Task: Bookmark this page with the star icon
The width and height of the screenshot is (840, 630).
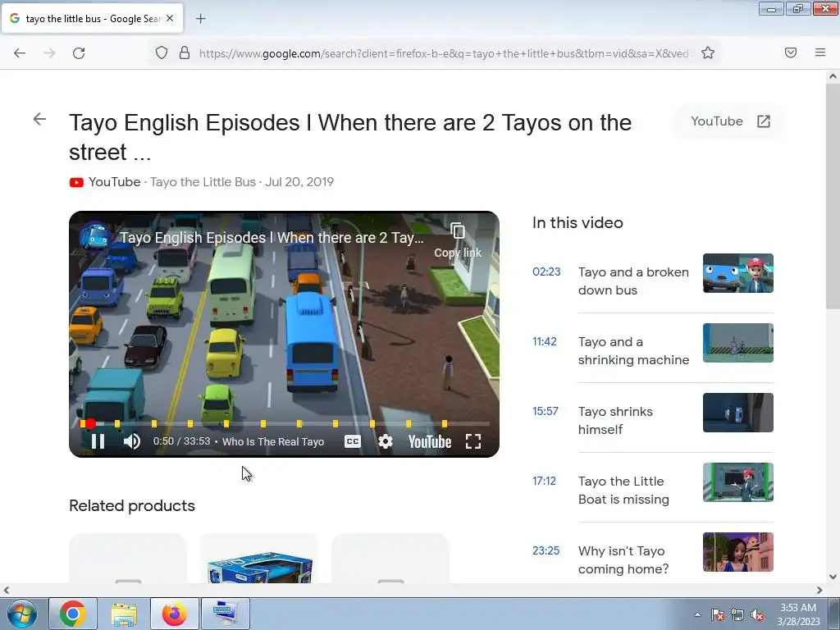Action: [708, 52]
